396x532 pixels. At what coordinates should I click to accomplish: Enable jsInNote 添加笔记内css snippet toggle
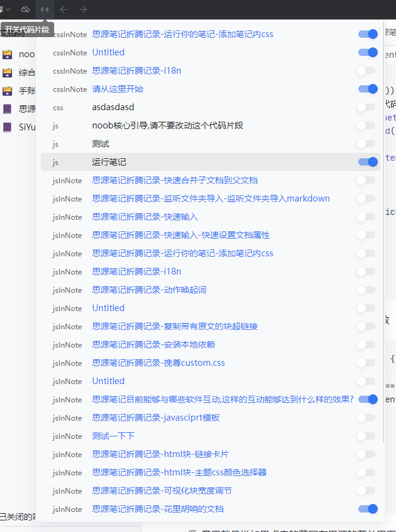click(366, 253)
